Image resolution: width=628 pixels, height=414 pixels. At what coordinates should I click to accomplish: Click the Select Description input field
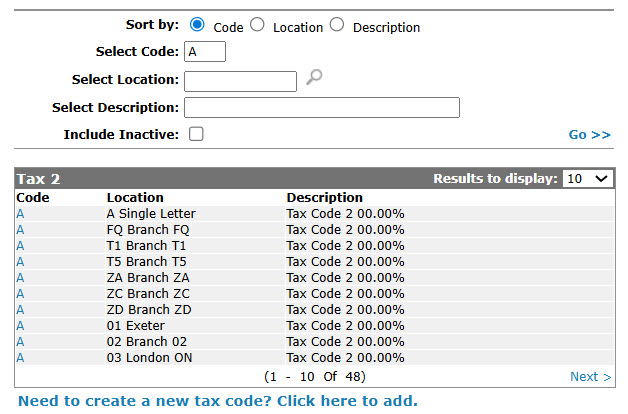point(322,107)
